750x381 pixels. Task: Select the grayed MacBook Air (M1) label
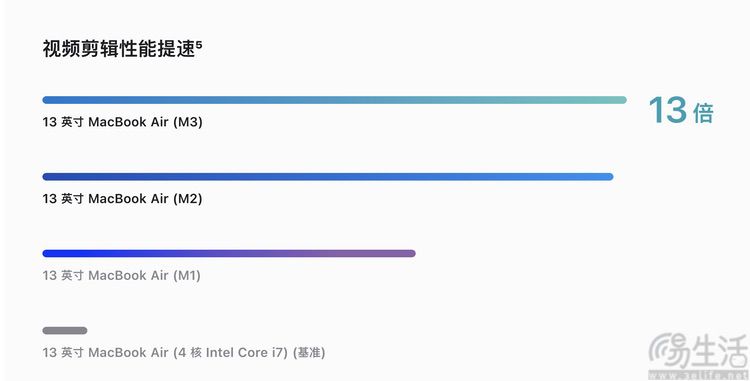pyautogui.click(x=121, y=275)
